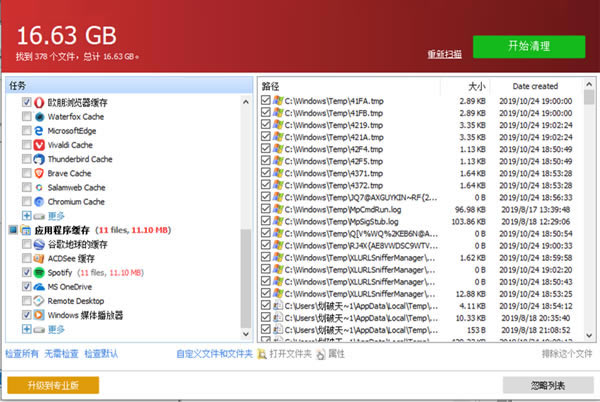Check the Waterfox Cache checkbox
The image size is (600, 402).
[x=26, y=116]
